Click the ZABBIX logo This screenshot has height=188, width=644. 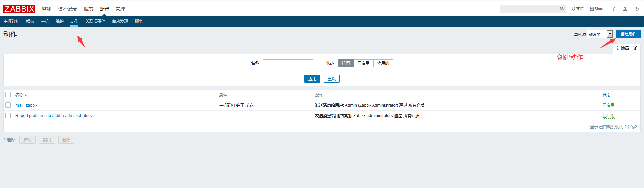click(x=19, y=9)
